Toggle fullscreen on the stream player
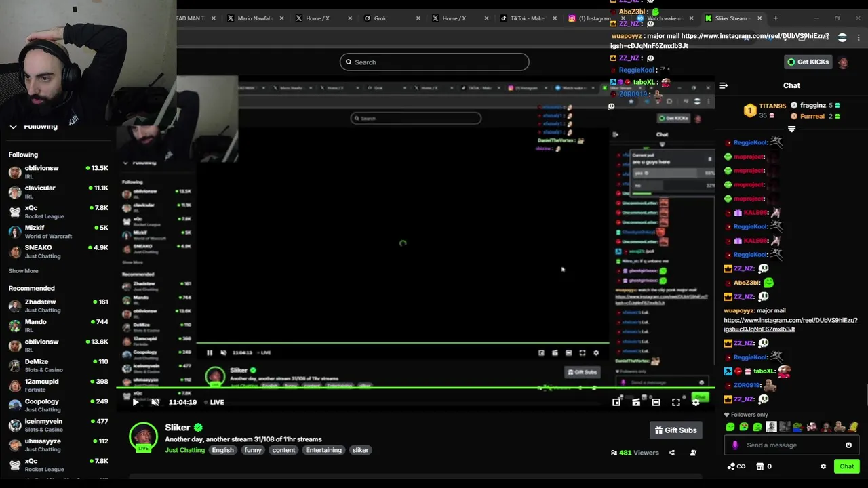Image resolution: width=868 pixels, height=488 pixels. pyautogui.click(x=676, y=402)
